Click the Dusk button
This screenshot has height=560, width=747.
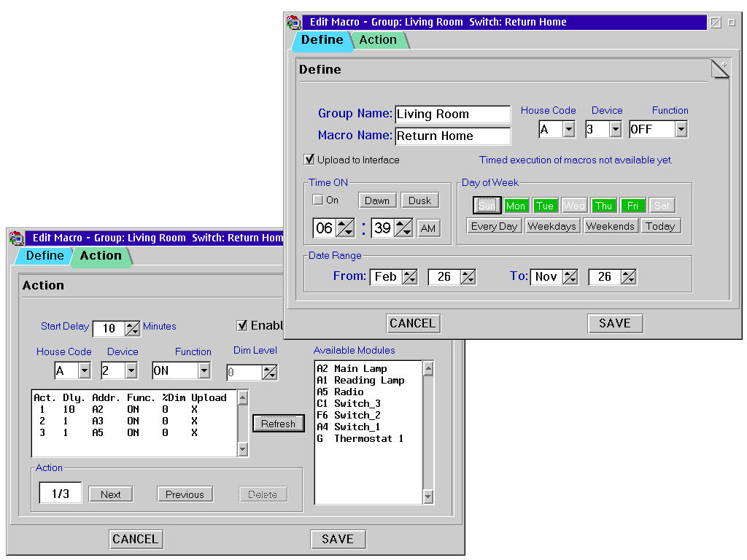419,201
